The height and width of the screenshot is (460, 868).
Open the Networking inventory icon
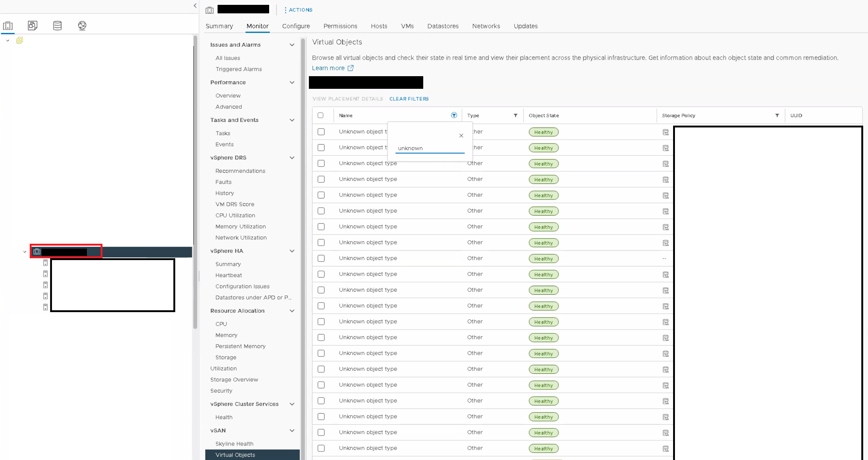point(82,26)
